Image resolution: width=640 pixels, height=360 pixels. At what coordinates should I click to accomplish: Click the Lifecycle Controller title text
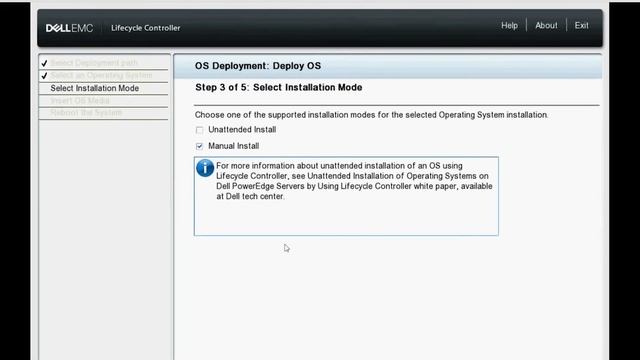click(x=146, y=28)
